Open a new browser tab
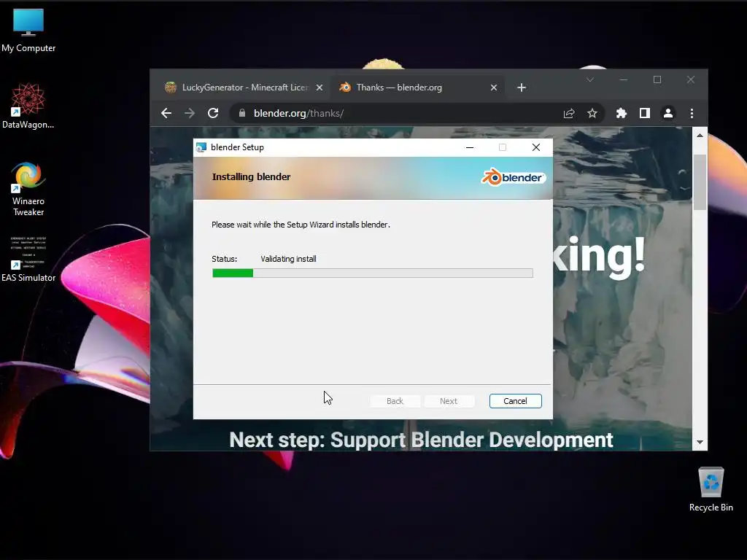 tap(522, 87)
